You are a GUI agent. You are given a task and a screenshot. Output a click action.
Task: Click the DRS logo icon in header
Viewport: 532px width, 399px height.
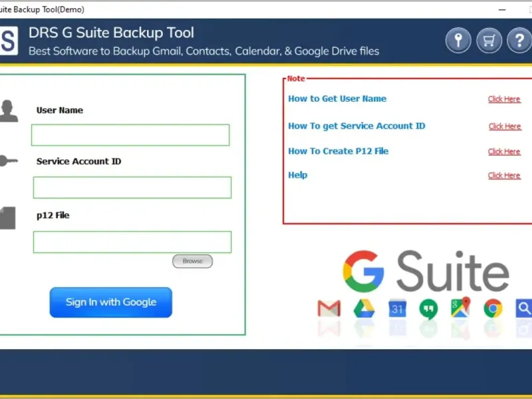click(x=9, y=41)
